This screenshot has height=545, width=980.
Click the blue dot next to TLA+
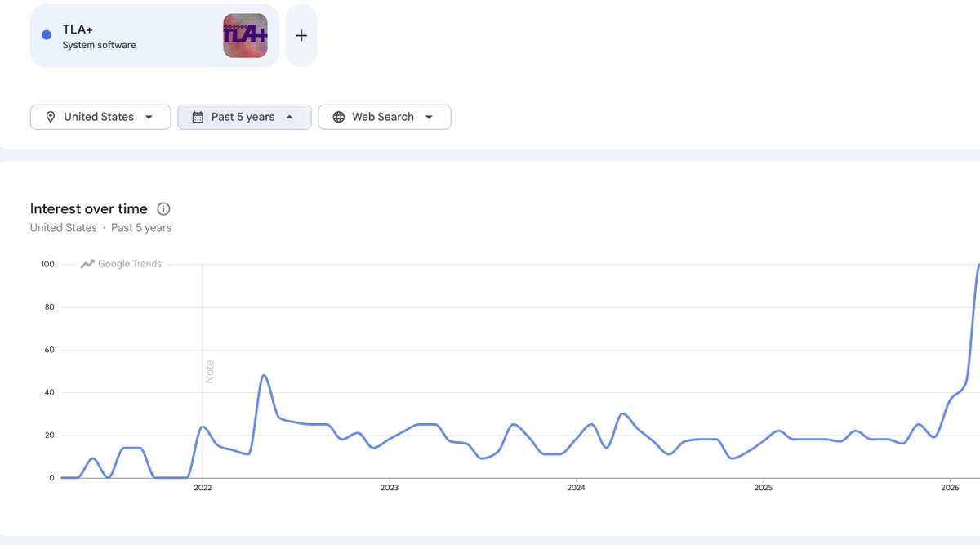(x=47, y=34)
